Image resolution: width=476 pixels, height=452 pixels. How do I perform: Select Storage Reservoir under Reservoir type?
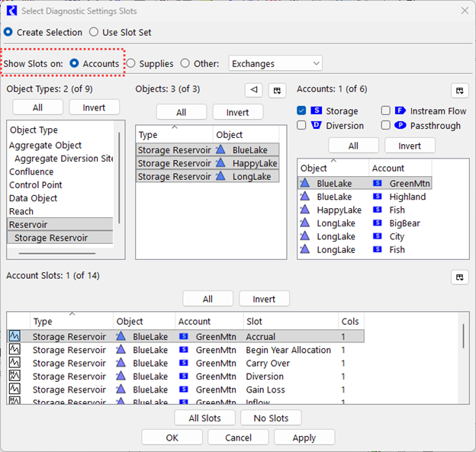click(51, 238)
